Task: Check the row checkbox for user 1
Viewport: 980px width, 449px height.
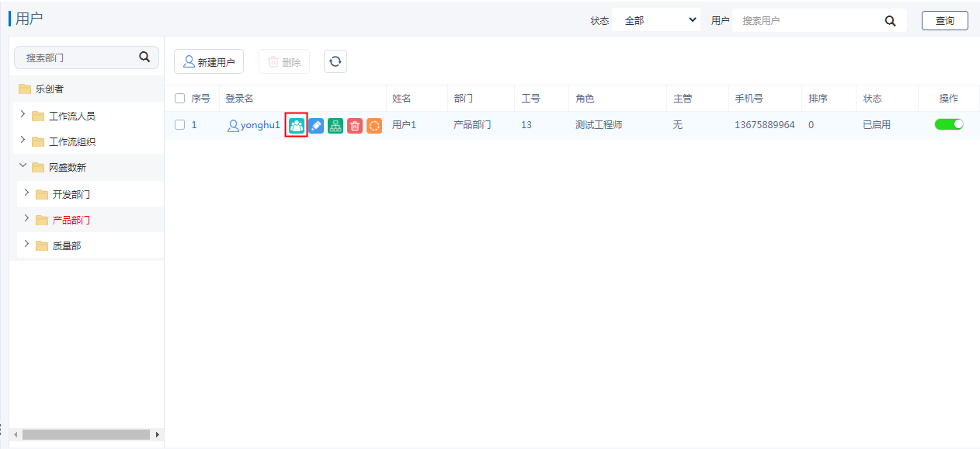Action: click(180, 125)
